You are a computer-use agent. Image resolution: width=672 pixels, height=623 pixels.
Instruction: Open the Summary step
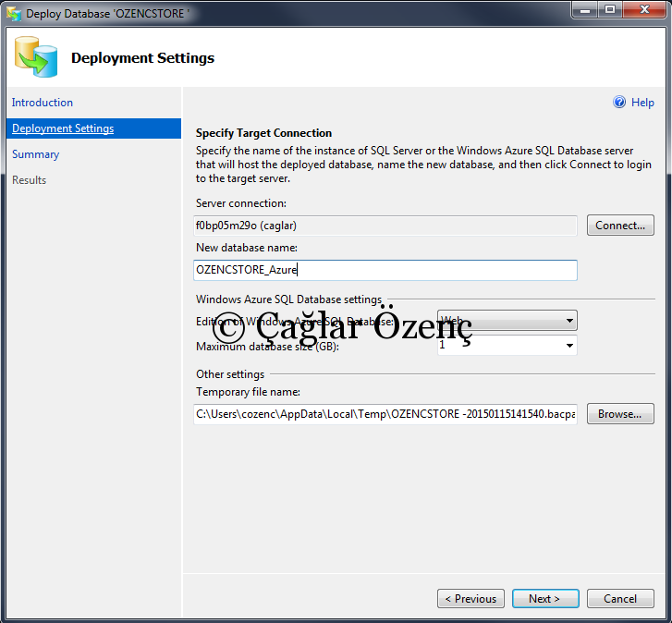(x=35, y=154)
